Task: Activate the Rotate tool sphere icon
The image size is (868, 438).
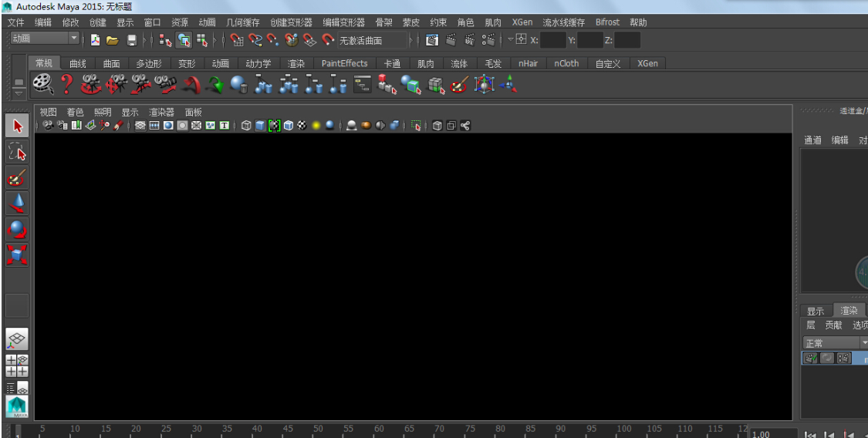Action: pyautogui.click(x=17, y=229)
